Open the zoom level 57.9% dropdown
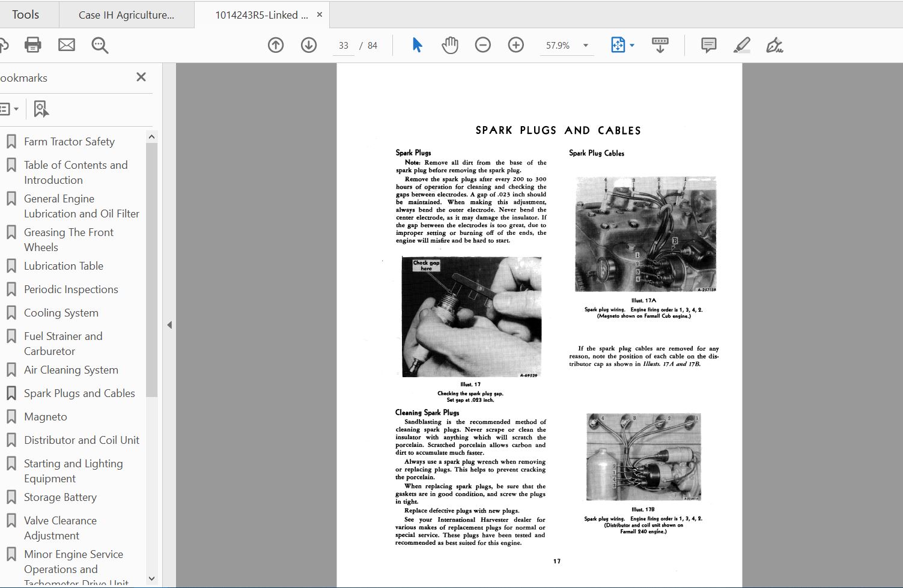The width and height of the screenshot is (903, 588). 586,46
